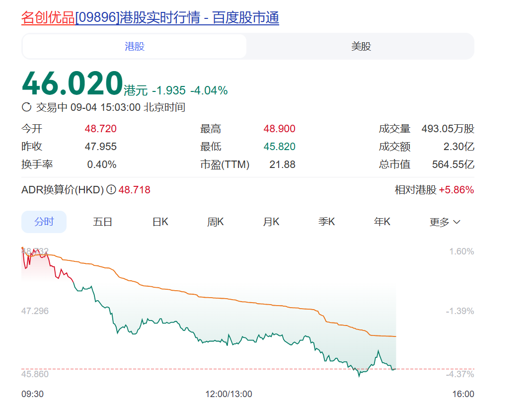Click the 相对港股 +5.86% value
532x410 pixels.
point(456,190)
